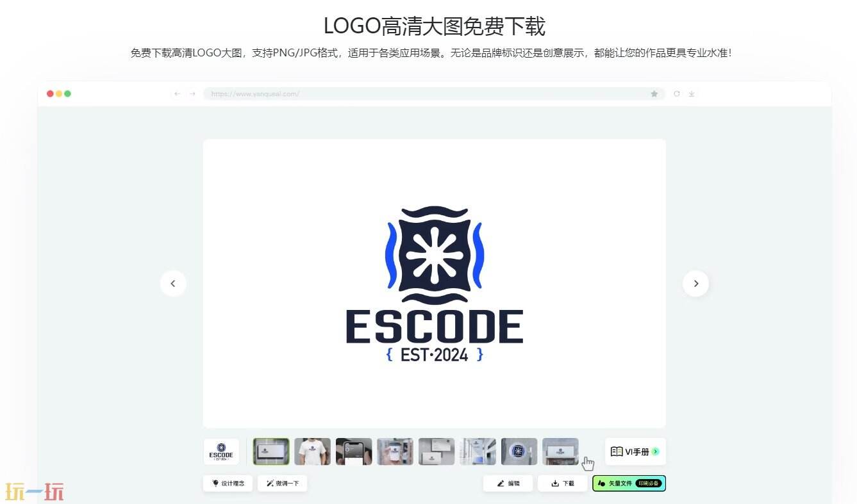This screenshot has width=857, height=504.
Task: Go to previous slide with left chevron
Action: coord(173,283)
